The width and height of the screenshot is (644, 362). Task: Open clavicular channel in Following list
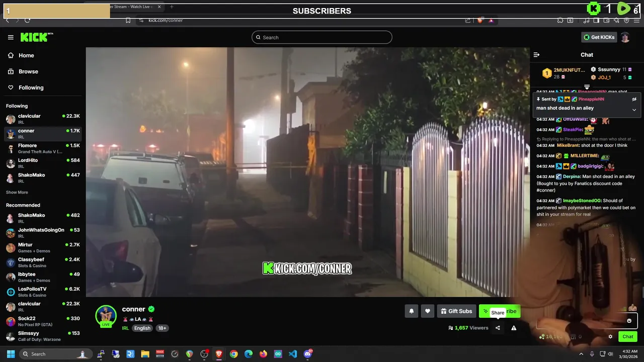43,119
